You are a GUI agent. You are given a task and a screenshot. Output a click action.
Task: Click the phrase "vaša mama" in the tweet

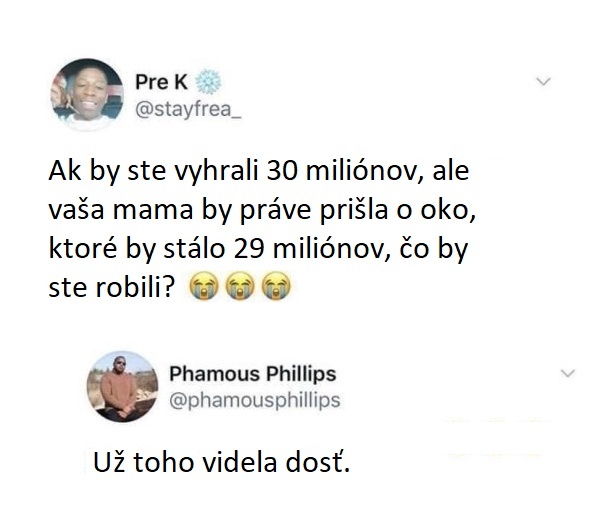click(121, 210)
